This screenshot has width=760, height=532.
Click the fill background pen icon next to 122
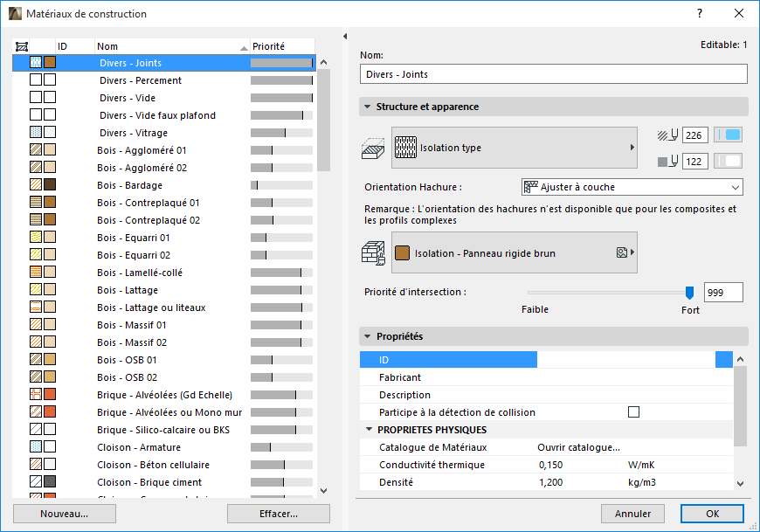click(668, 162)
